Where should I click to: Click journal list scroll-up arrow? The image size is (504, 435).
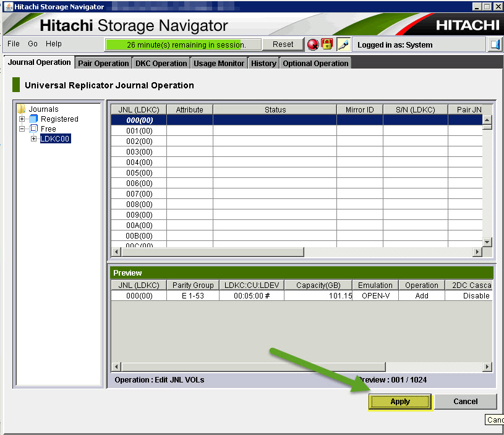pyautogui.click(x=487, y=120)
